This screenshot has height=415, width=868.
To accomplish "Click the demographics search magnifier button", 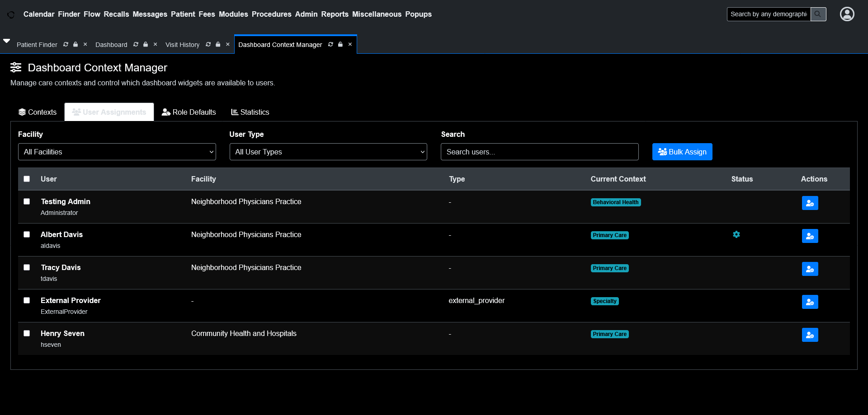I will click(818, 14).
